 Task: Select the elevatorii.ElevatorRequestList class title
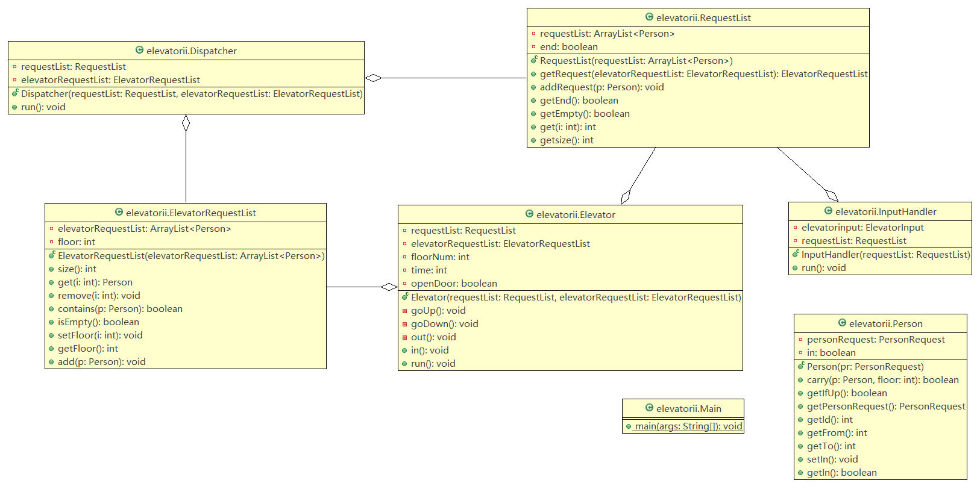pyautogui.click(x=191, y=213)
